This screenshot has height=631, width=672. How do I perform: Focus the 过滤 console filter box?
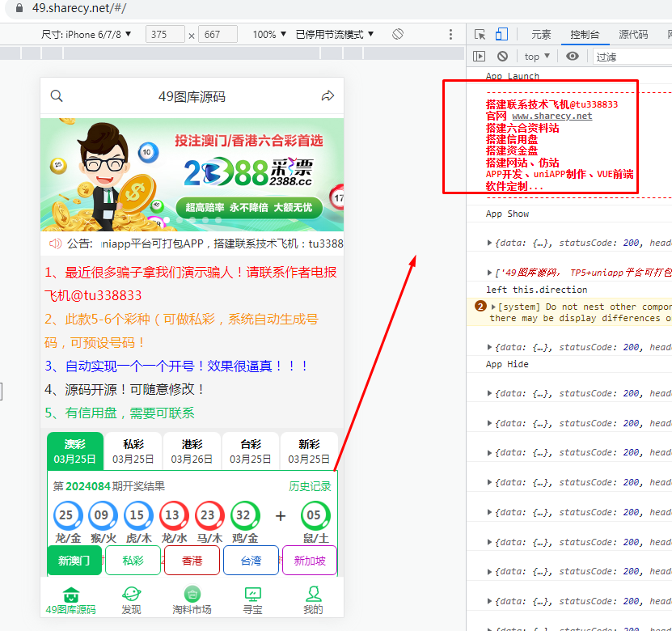click(x=632, y=57)
